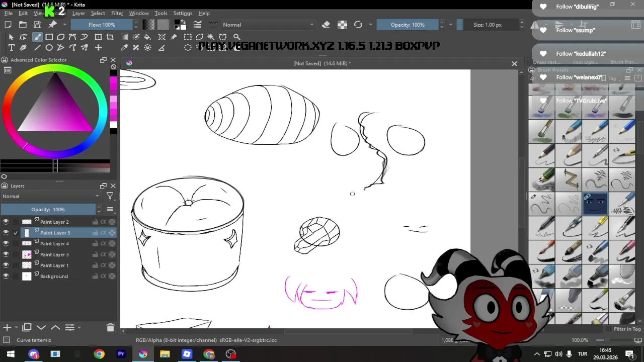Viewport: 644px width, 362px height.
Task: Lock Paint Layer 2
Action: pyautogui.click(x=95, y=222)
